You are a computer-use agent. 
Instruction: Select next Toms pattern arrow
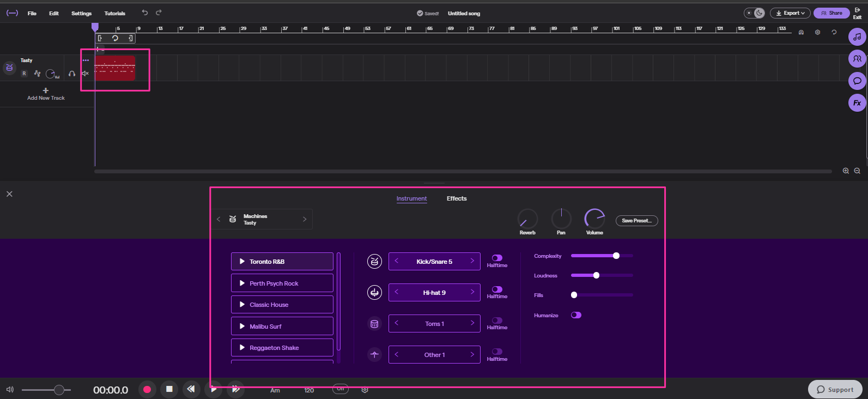(472, 323)
